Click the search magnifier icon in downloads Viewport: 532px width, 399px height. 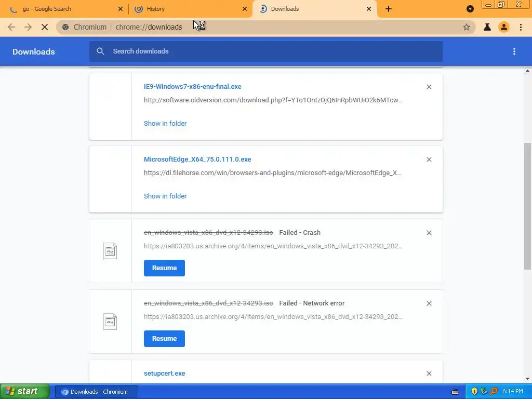tap(100, 51)
